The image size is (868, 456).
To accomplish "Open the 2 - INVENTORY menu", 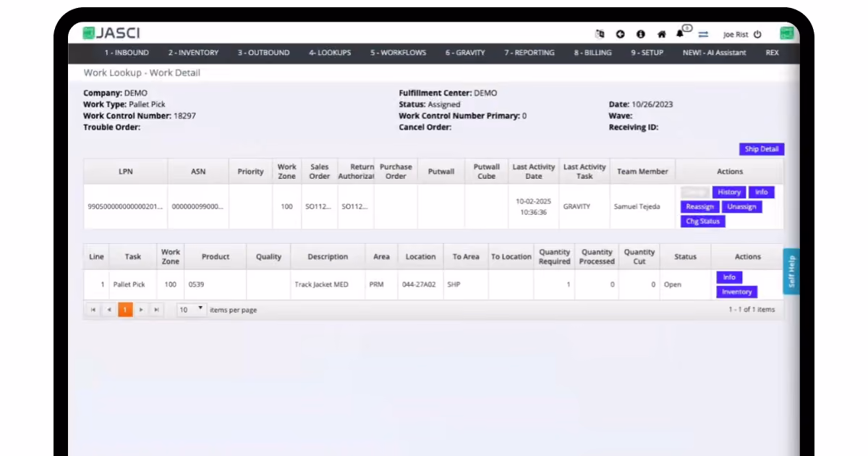I will 193,53.
